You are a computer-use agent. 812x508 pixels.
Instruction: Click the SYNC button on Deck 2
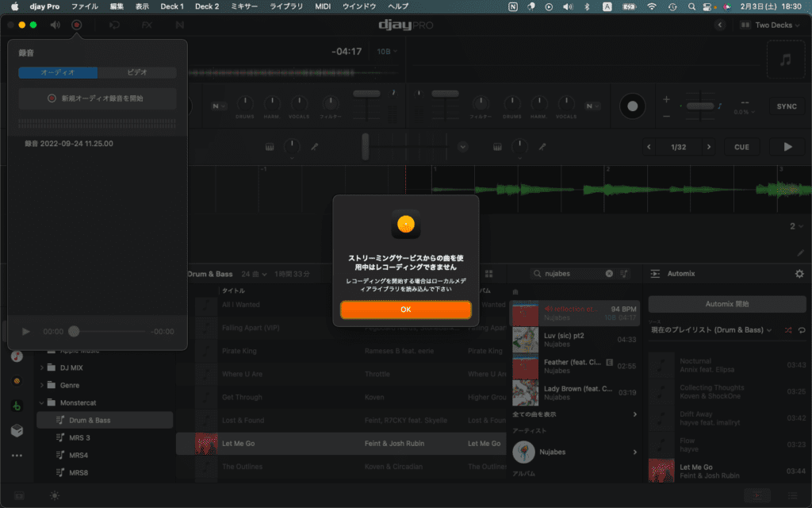(786, 106)
